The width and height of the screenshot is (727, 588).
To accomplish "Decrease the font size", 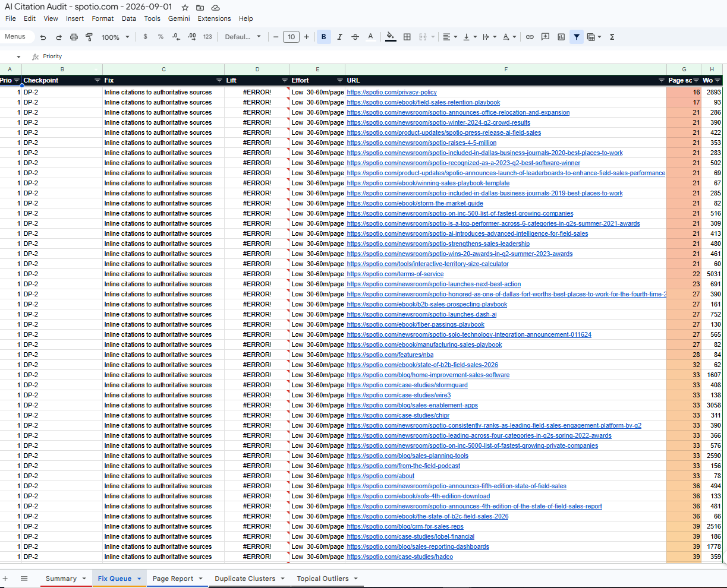I will click(276, 37).
